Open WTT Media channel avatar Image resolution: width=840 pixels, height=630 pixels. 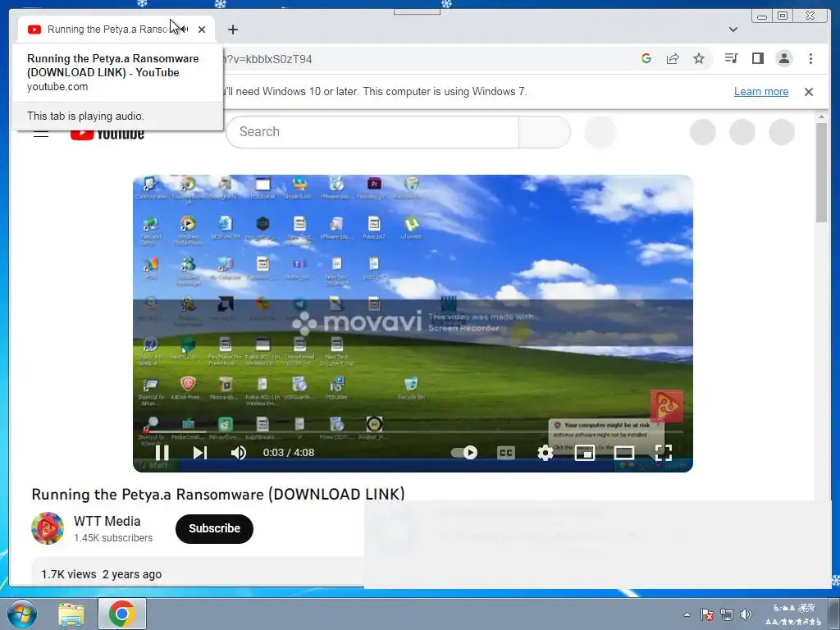(48, 528)
